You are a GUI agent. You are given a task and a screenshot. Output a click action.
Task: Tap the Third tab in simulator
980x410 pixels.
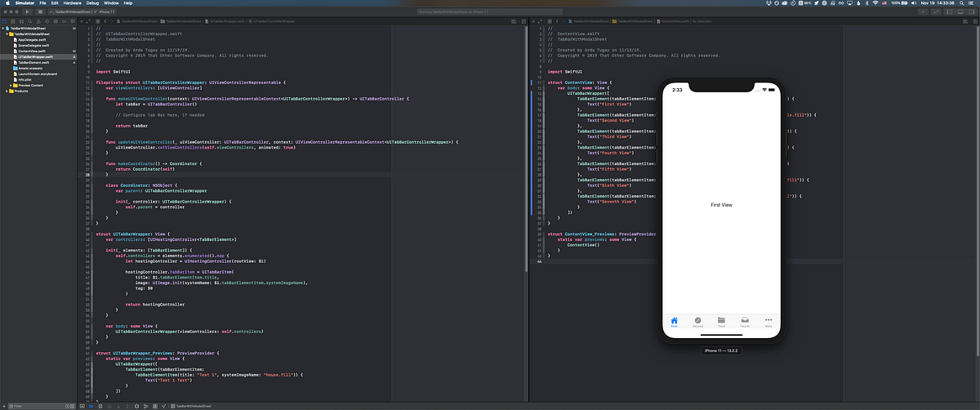click(x=721, y=321)
